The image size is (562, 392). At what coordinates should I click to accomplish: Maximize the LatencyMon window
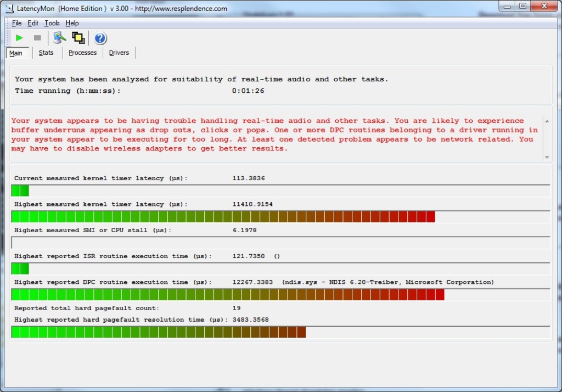[x=523, y=6]
